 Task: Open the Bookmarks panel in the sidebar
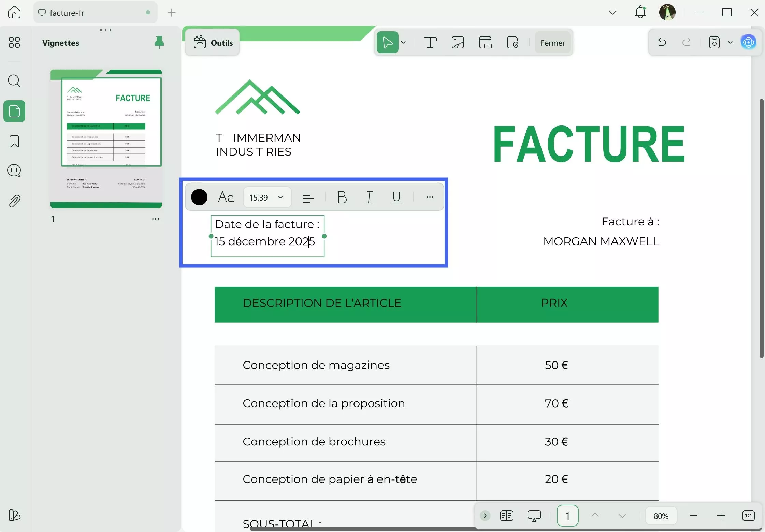click(14, 141)
